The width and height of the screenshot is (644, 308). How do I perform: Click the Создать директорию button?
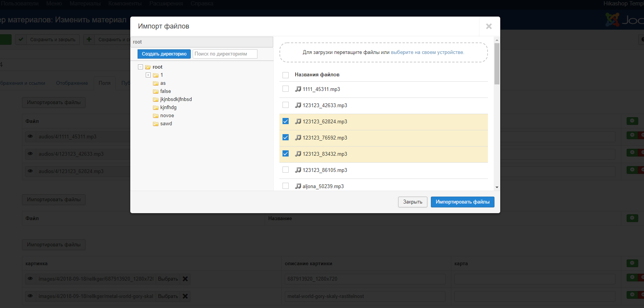[x=164, y=54]
